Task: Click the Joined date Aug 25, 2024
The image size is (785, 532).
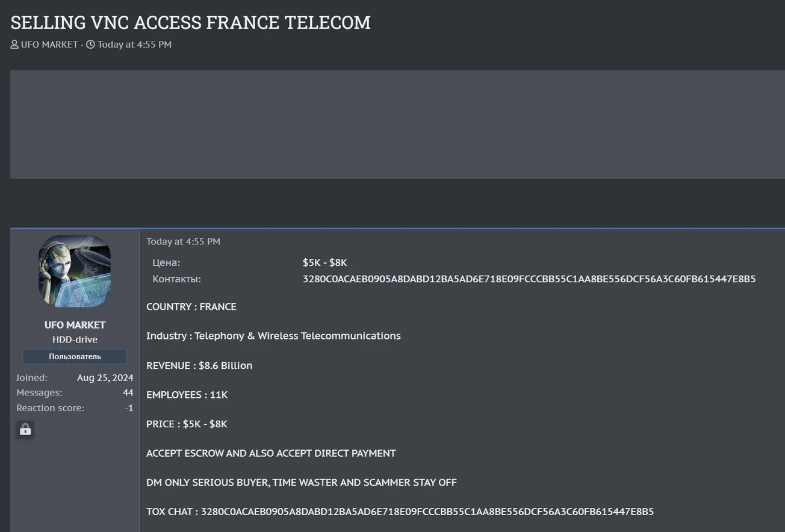Action: (x=105, y=378)
